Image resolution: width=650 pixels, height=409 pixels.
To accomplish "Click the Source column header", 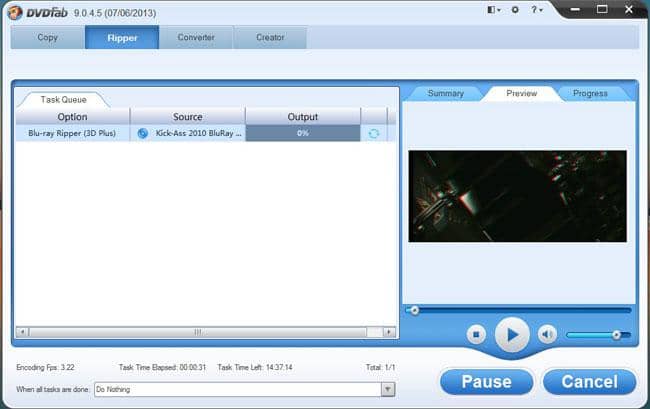I will point(188,117).
